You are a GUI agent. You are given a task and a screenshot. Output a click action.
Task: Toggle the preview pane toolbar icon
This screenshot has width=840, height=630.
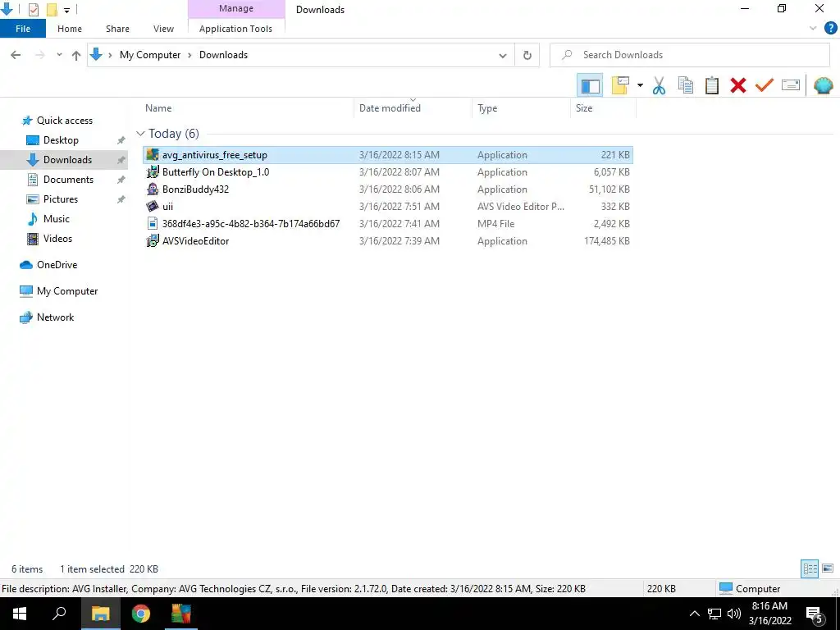(x=590, y=85)
